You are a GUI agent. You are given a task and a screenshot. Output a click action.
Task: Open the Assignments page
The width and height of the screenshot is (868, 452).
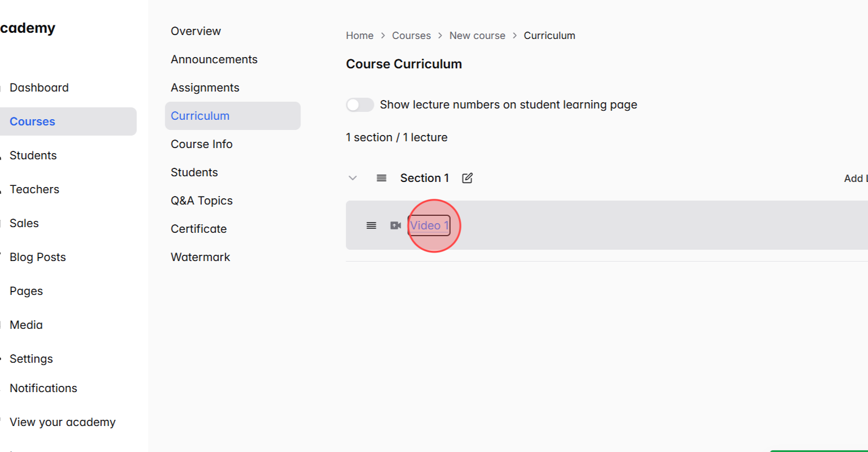(x=205, y=88)
